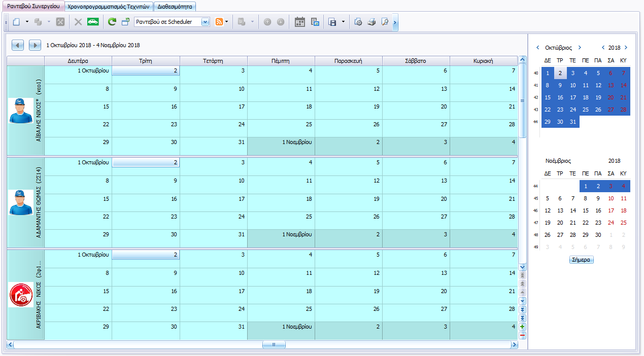
Task: Click the save floppy disk icon
Action: [332, 22]
